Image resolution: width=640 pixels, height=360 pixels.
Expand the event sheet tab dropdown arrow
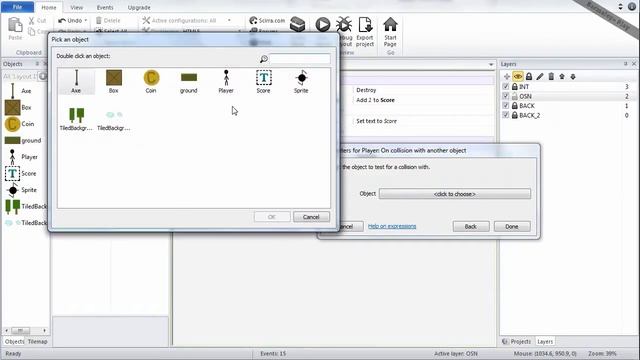pos(491,64)
